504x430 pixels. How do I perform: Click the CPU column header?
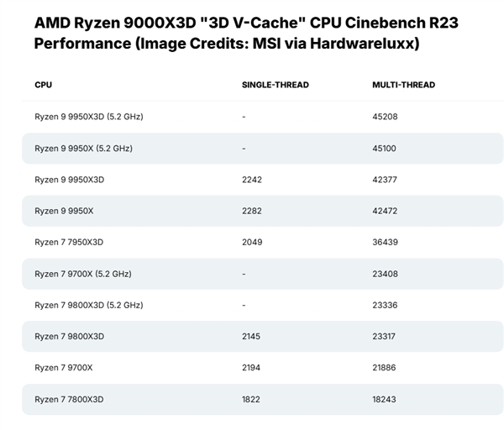pyautogui.click(x=43, y=85)
